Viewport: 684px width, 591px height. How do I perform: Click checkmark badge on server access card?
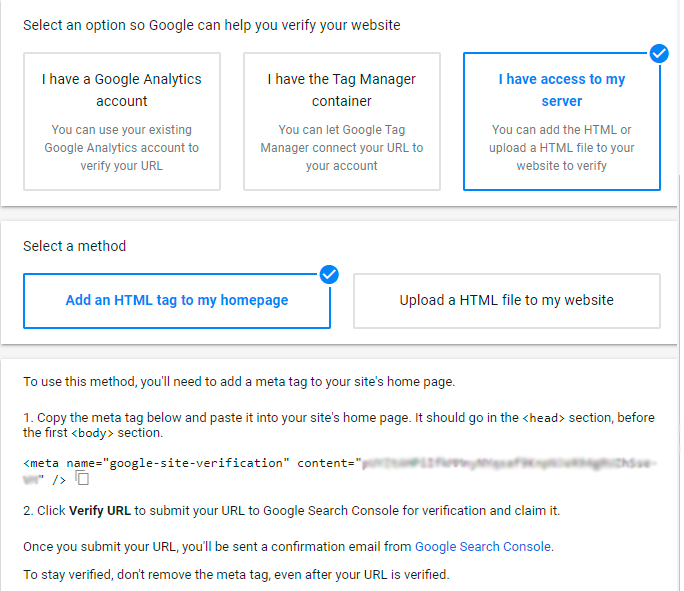tap(659, 53)
